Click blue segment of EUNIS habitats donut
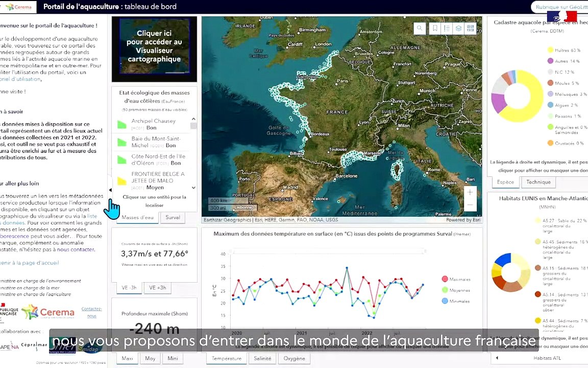The height and width of the screenshot is (368, 588). tap(504, 259)
